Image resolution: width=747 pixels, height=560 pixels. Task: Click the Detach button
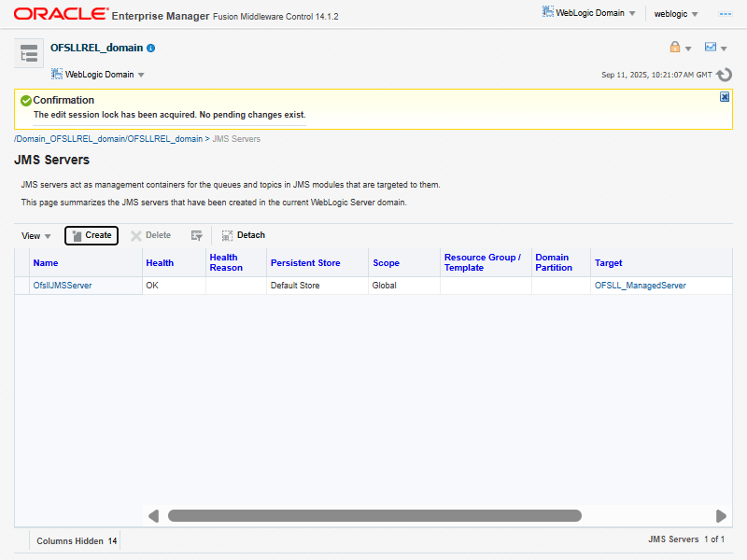tap(244, 235)
